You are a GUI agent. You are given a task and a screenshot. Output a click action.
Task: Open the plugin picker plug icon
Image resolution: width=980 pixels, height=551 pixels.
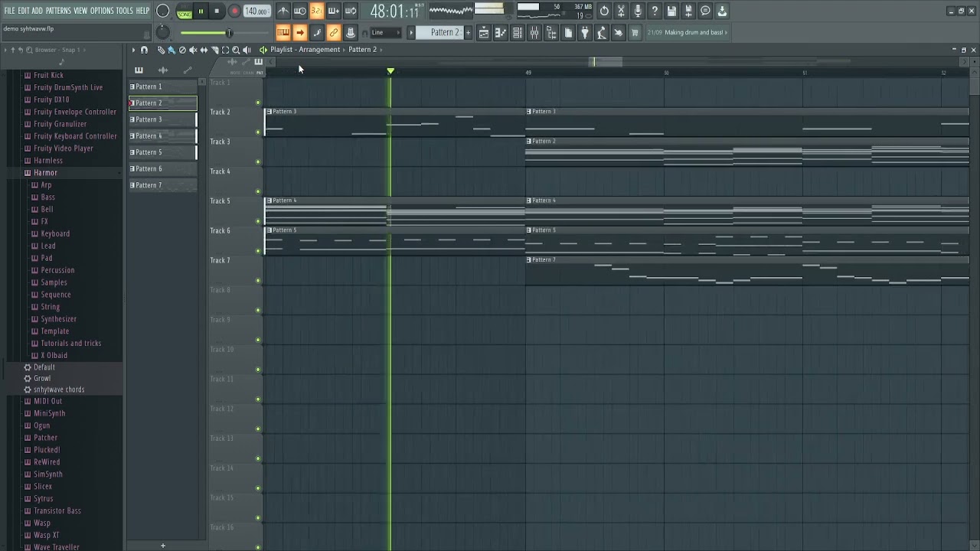(x=585, y=32)
